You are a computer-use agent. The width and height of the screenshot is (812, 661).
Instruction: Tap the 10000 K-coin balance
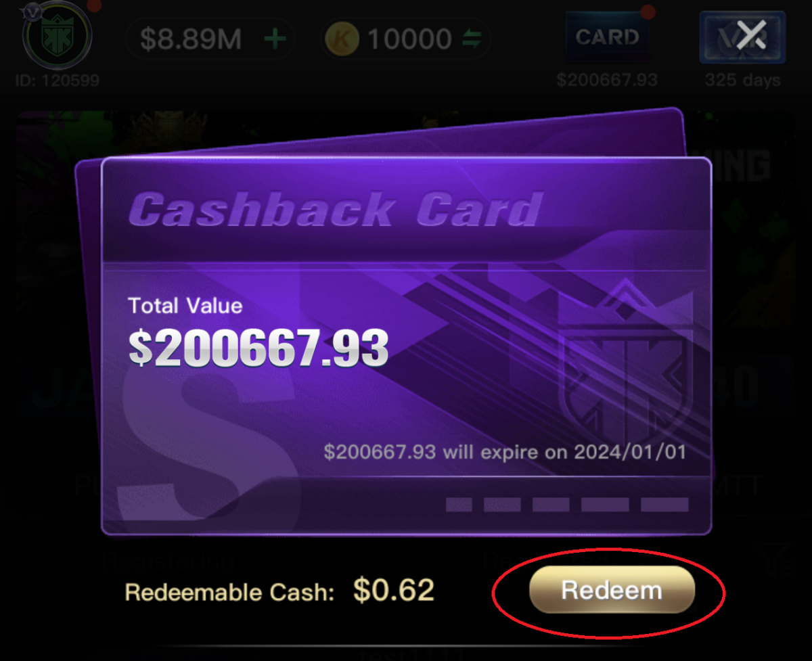click(409, 39)
